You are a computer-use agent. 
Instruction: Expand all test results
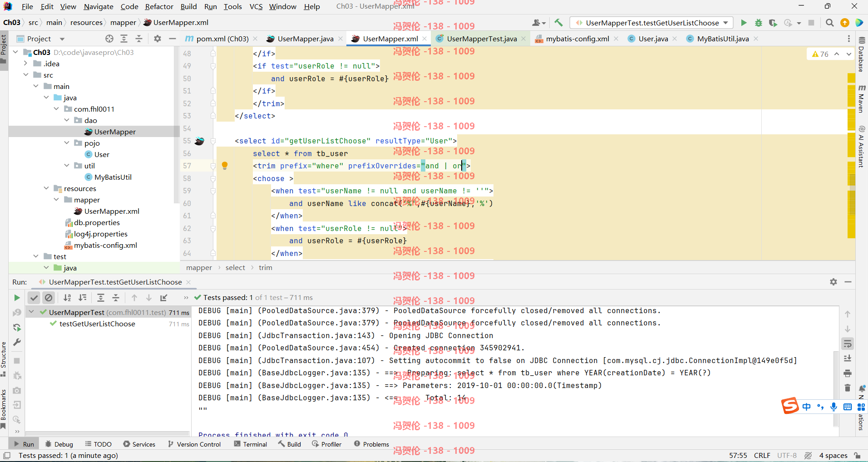click(x=101, y=298)
